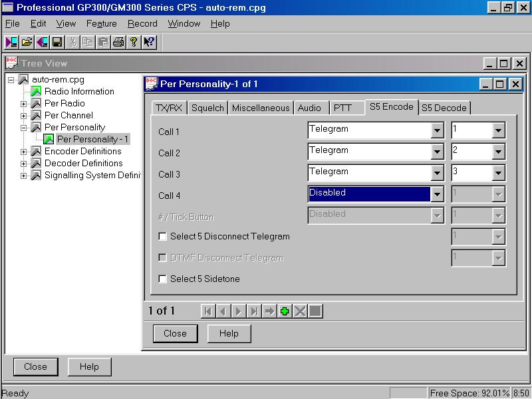Select Per Channel in the tree
The width and height of the screenshot is (532, 399).
point(68,115)
